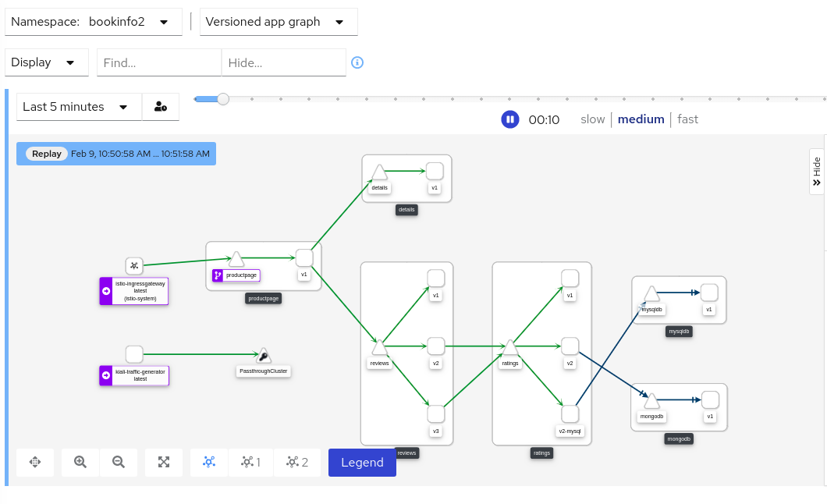This screenshot has height=504, width=827.
Task: Set replay speed to medium
Action: pyautogui.click(x=641, y=119)
